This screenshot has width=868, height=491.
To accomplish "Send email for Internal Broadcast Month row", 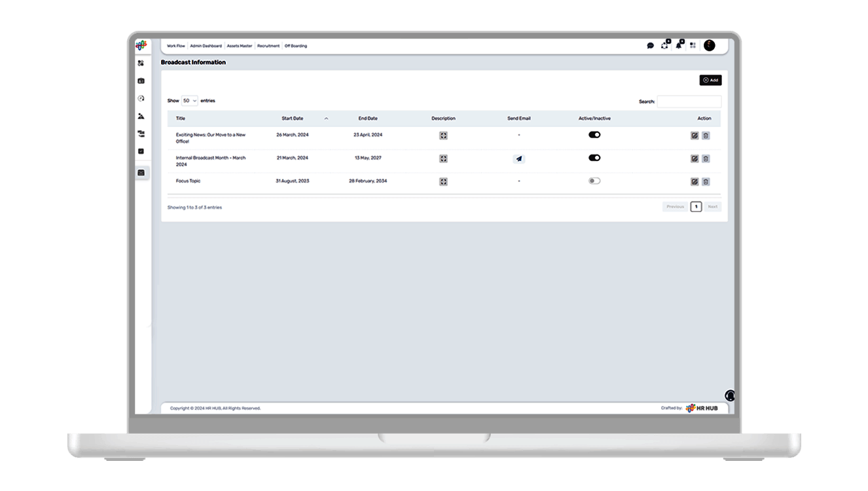I will click(519, 158).
